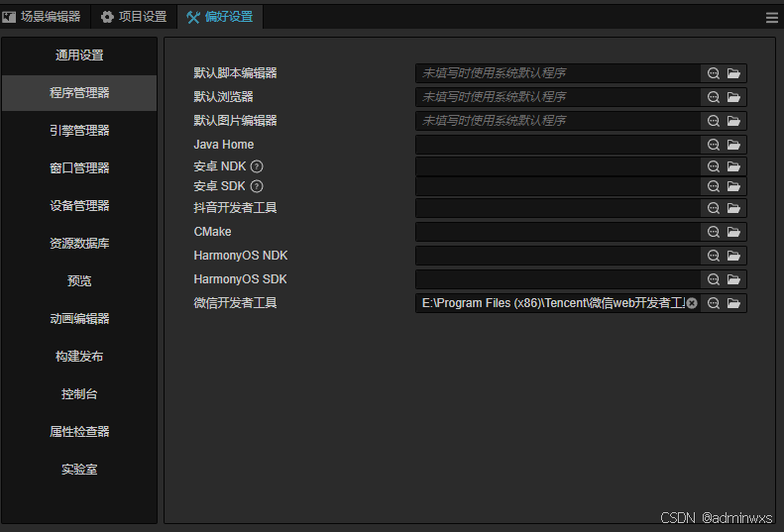The image size is (784, 532).
Task: Go to 资源数据库 section
Action: pyautogui.click(x=79, y=244)
